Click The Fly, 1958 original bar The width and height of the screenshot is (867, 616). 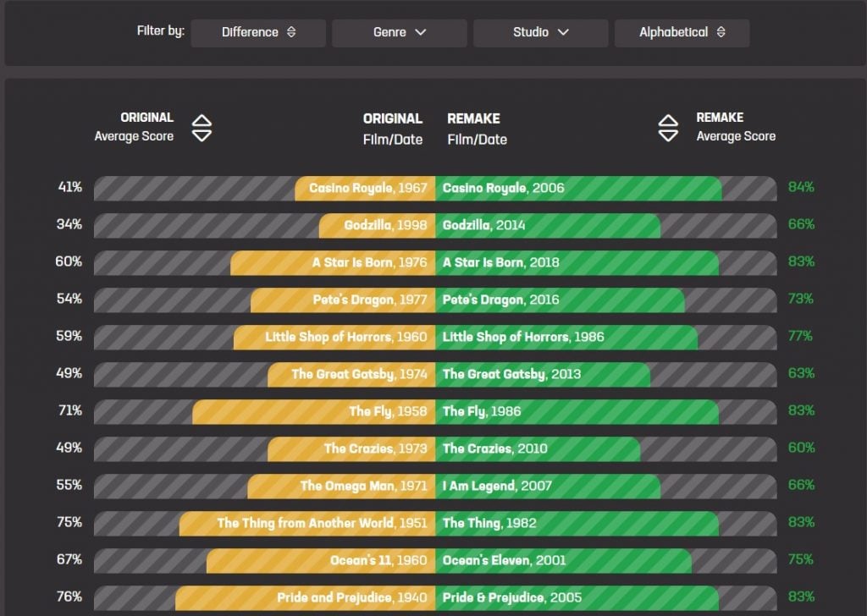tap(315, 411)
